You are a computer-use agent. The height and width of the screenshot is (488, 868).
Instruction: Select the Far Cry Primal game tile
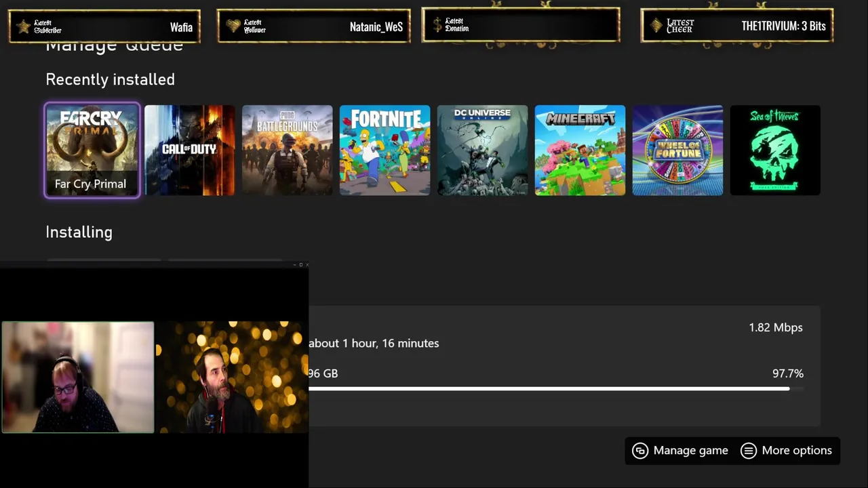[92, 150]
